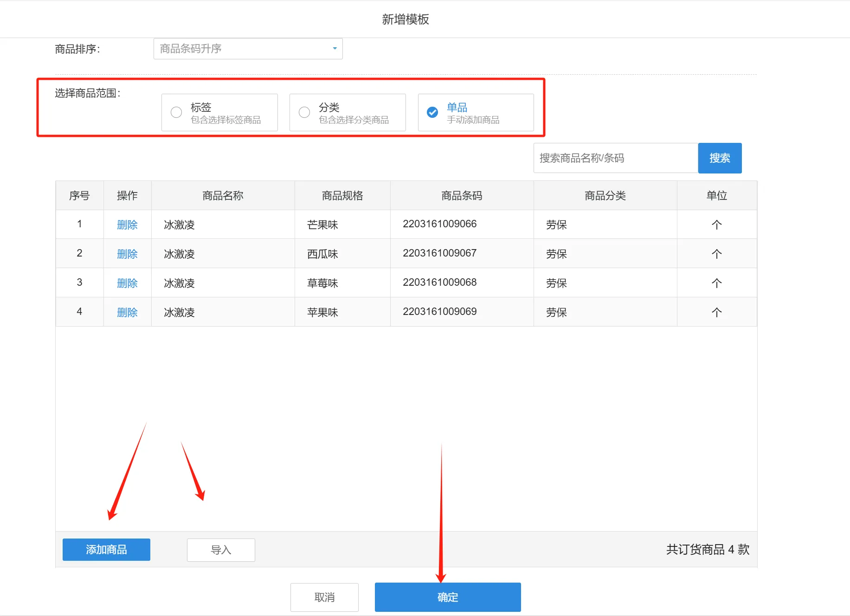
Task: Delete the 草莓味 ice cream row
Action: pos(127,283)
